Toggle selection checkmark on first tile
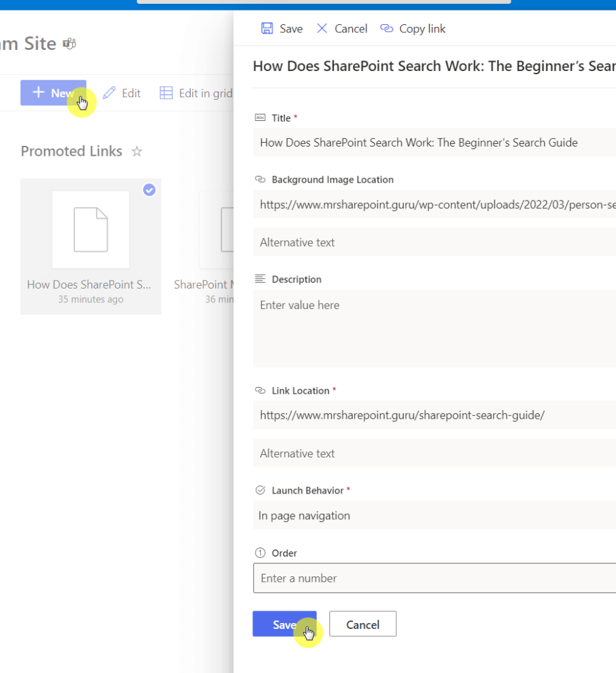616x673 pixels. point(149,190)
